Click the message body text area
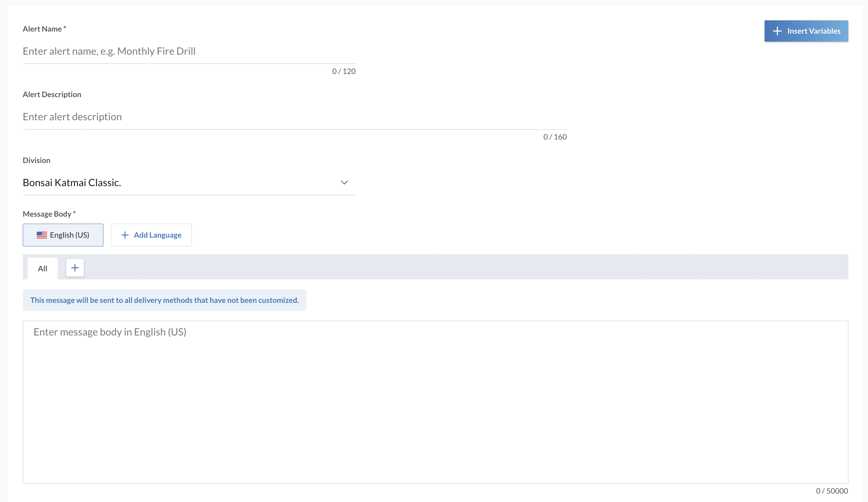Image resolution: width=868 pixels, height=502 pixels. (435, 402)
